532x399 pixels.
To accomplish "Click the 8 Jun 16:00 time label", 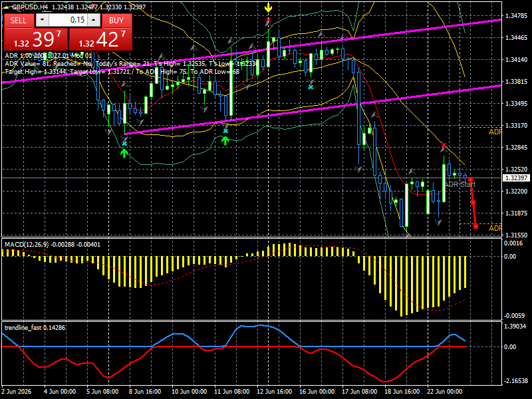I will (145, 391).
